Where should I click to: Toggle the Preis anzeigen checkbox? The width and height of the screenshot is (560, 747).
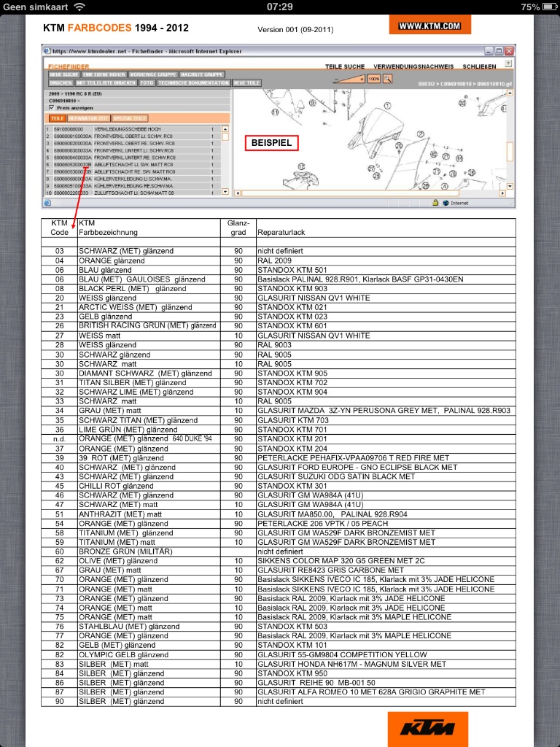point(50,107)
